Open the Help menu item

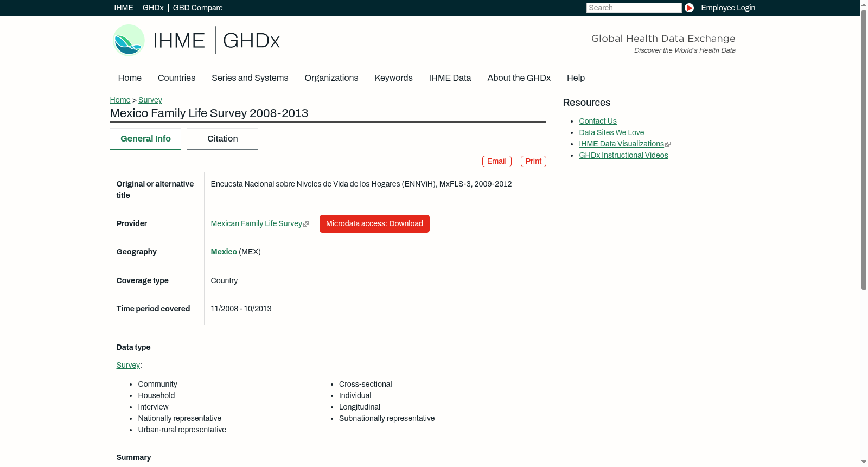click(576, 78)
